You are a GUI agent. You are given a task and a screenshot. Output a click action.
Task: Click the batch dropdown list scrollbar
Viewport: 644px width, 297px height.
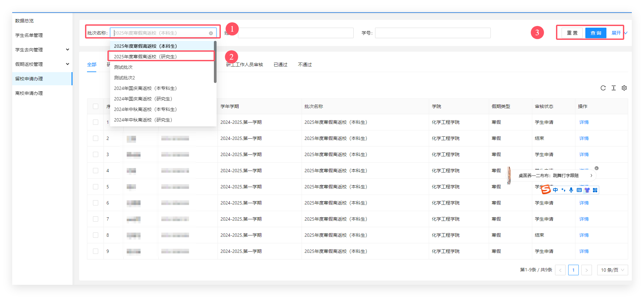[x=215, y=62]
